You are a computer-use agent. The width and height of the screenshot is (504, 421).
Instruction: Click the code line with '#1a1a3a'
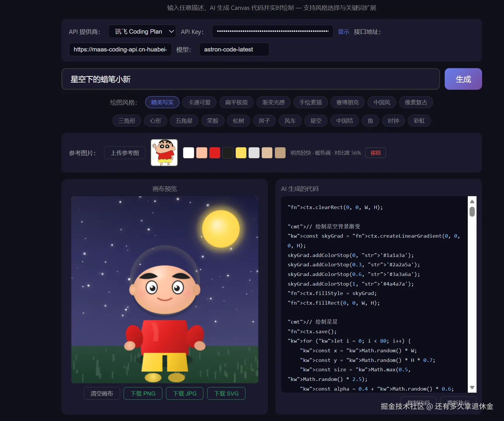(x=351, y=255)
